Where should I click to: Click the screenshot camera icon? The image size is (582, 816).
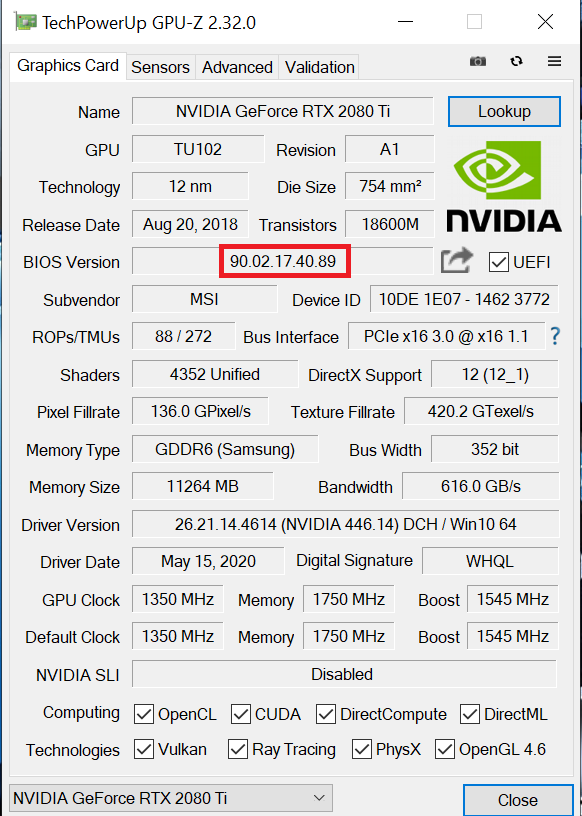tap(477, 61)
